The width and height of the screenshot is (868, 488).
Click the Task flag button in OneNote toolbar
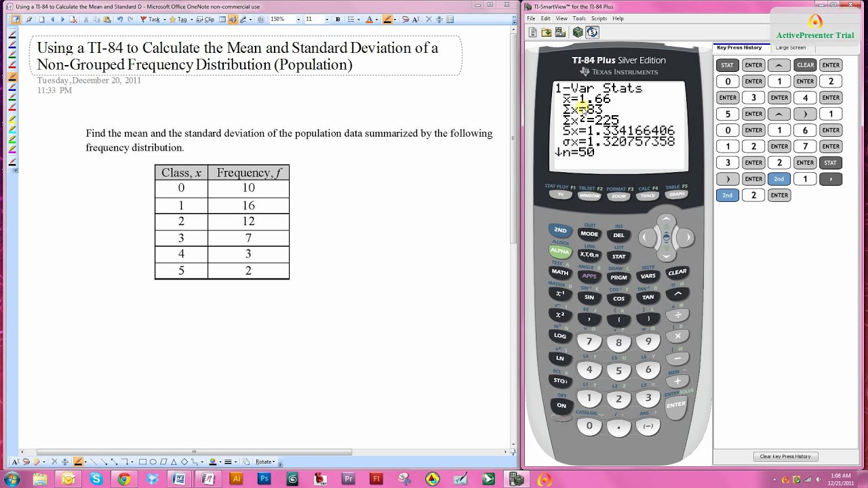[150, 20]
